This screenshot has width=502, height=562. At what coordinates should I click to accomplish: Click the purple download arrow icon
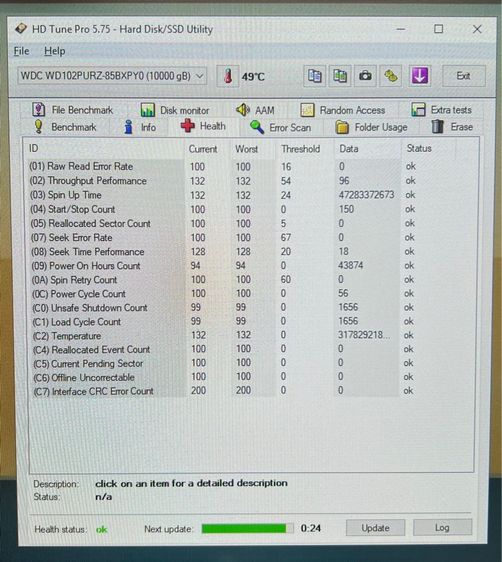(x=420, y=76)
